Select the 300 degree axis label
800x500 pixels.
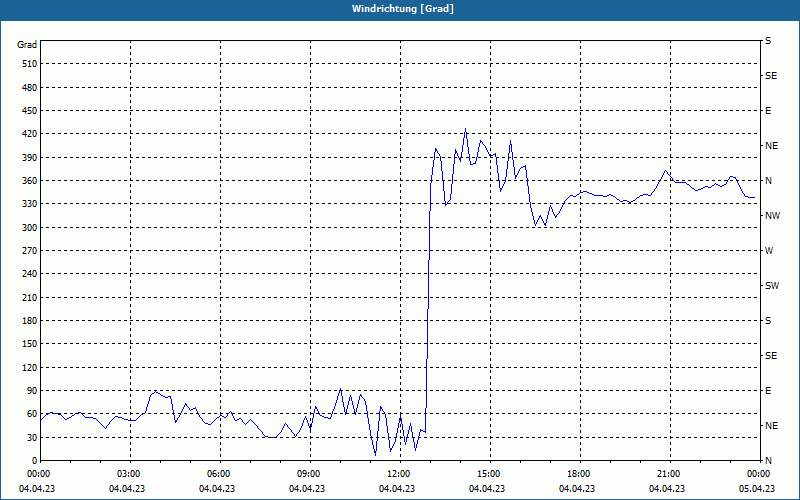tap(30, 227)
